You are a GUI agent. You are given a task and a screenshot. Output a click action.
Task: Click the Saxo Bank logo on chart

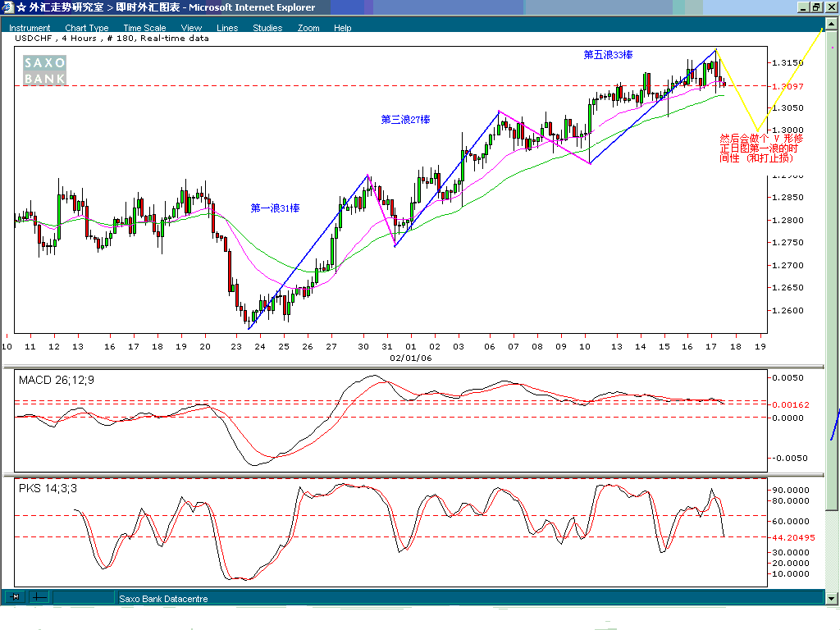coord(44,71)
